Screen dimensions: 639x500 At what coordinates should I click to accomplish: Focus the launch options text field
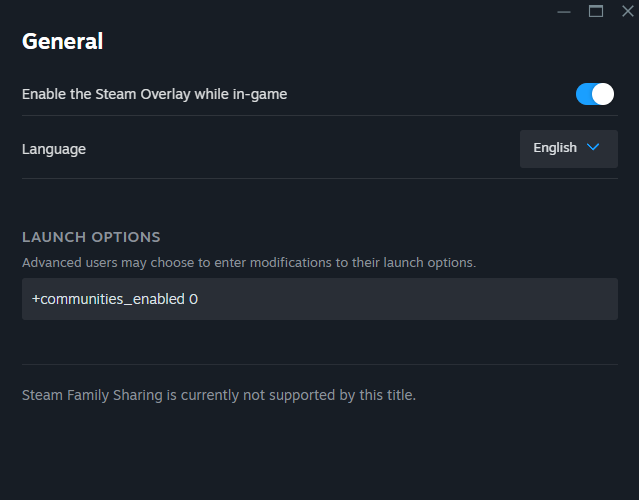(320, 299)
